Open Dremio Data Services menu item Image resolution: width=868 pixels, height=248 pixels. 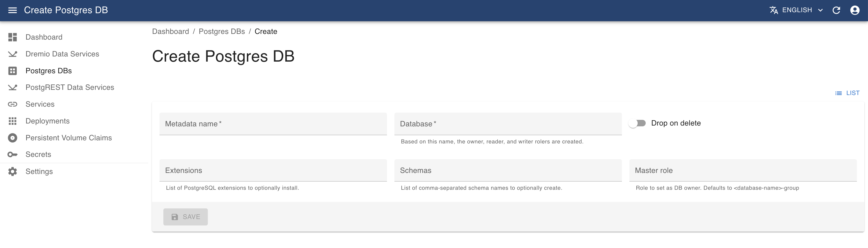74,54
